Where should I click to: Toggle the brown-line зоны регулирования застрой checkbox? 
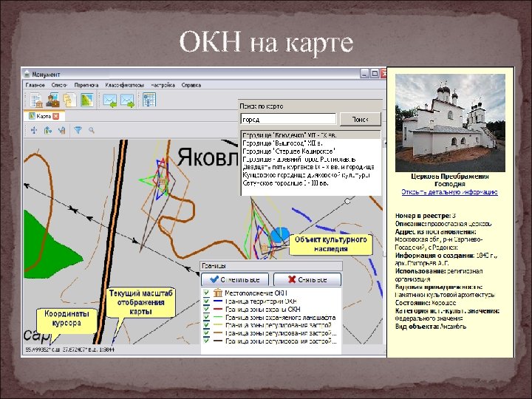[206, 333]
